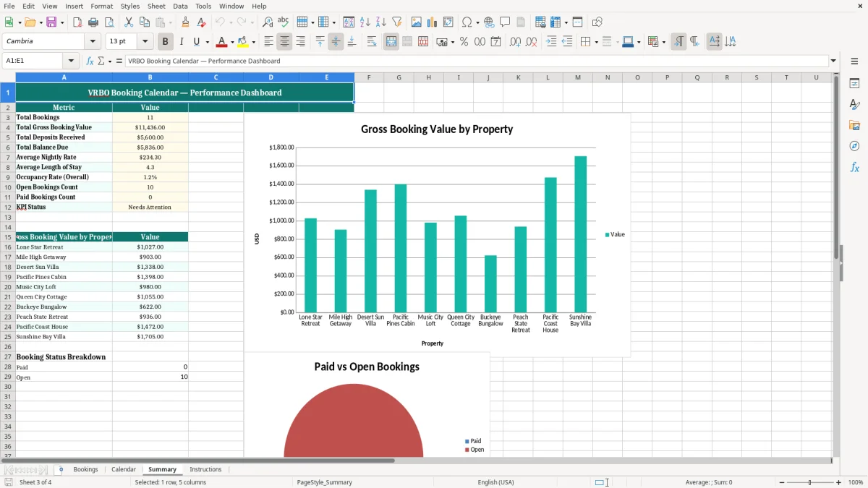Click the Cut scissors icon
This screenshot has height=488, width=868.
pos(128,22)
